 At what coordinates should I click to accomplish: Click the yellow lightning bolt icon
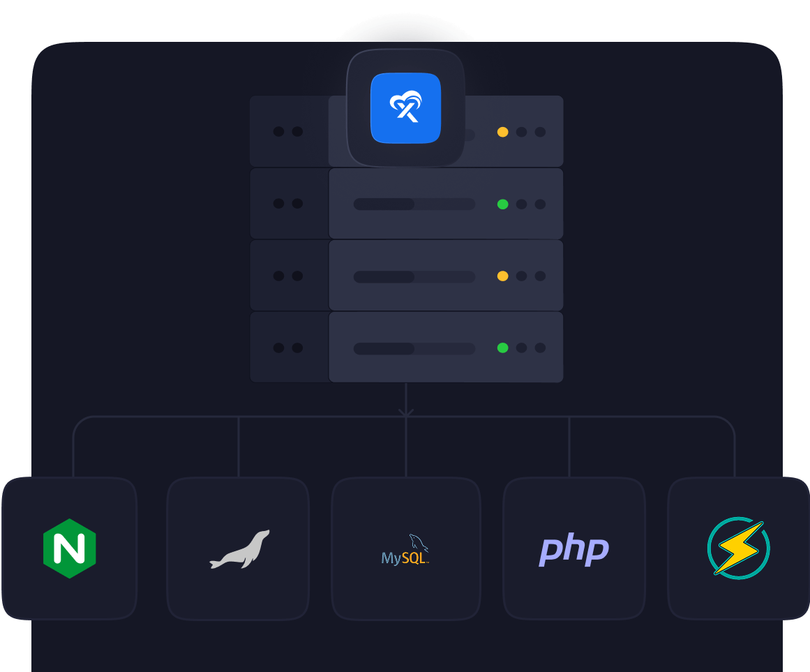click(x=738, y=548)
